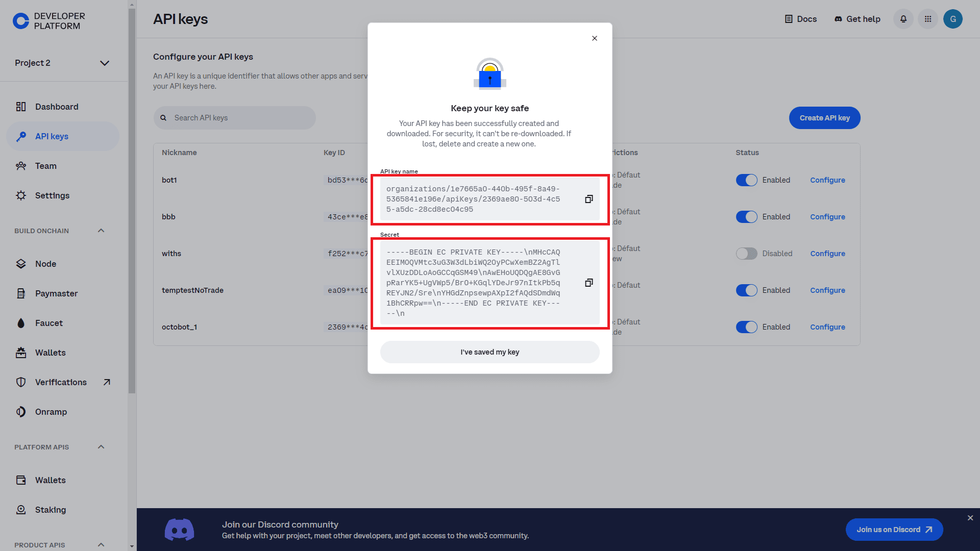Click the Paymaster gas pump icon

coord(21,293)
